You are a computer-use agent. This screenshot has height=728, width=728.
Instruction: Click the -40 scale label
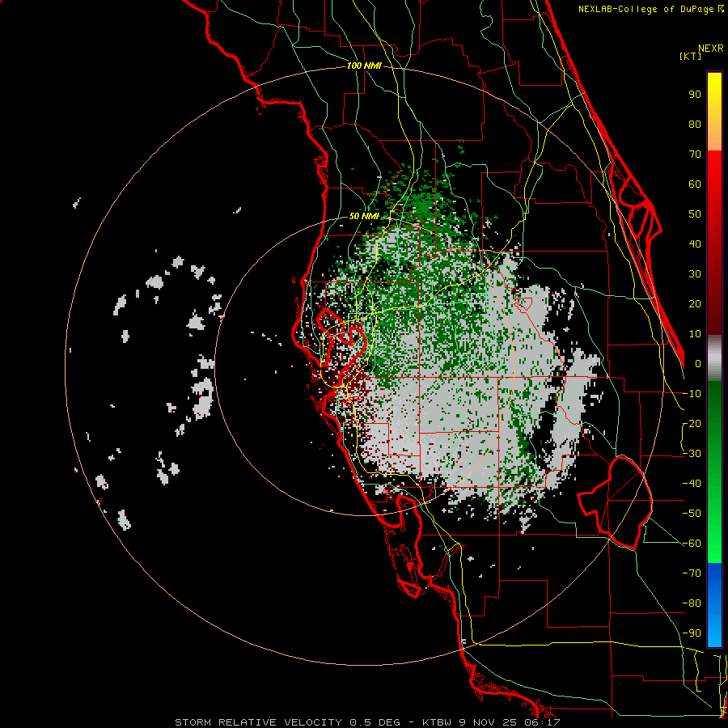[x=692, y=484]
